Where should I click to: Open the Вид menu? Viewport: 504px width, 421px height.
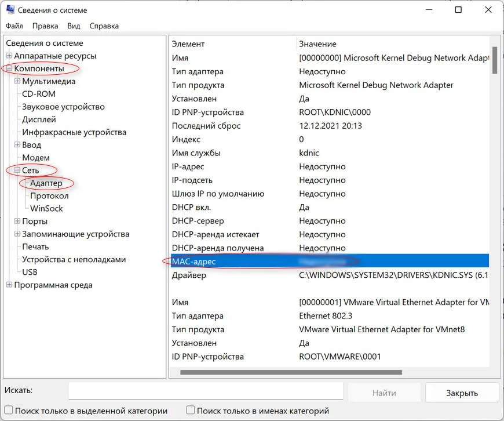[x=74, y=26]
